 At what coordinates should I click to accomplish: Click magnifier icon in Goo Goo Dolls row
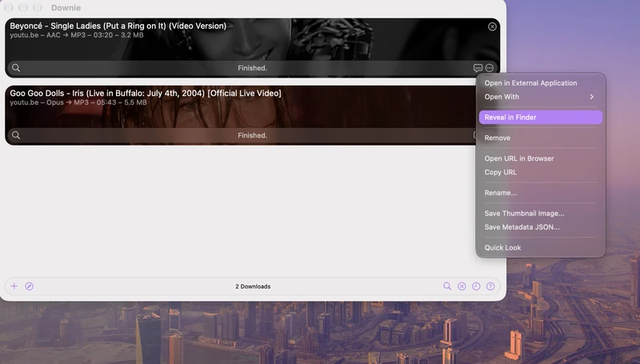click(x=16, y=135)
